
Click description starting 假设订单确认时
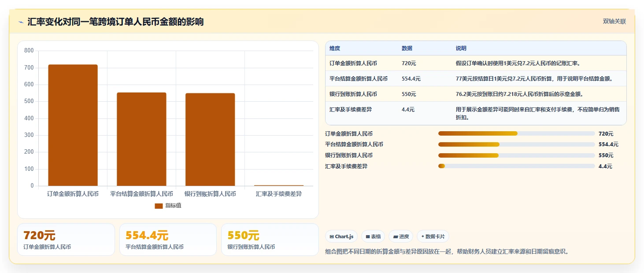pos(518,63)
